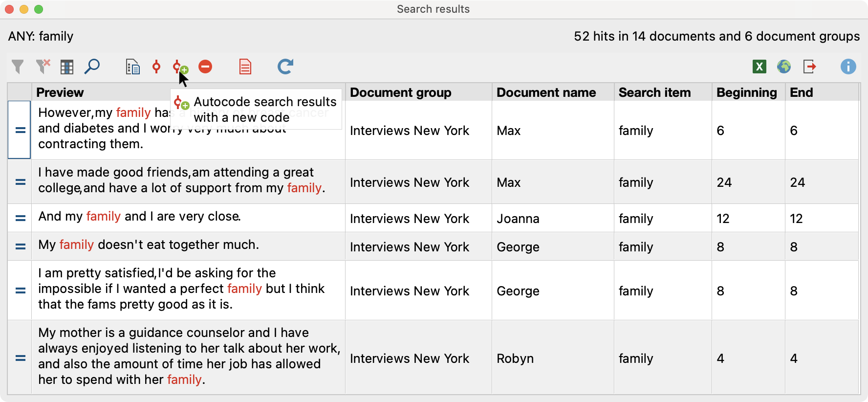Click the magnifier search icon

(92, 67)
